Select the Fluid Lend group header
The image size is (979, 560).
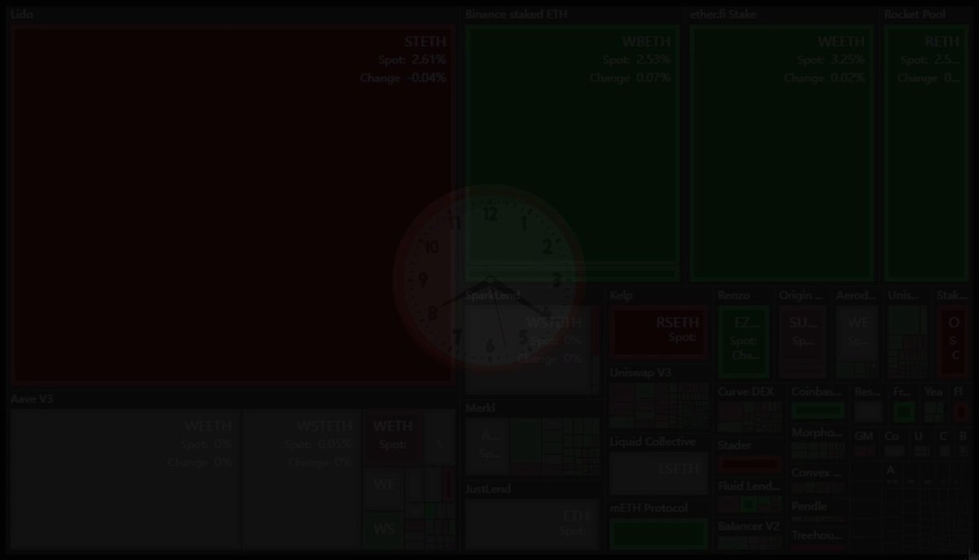pos(749,486)
